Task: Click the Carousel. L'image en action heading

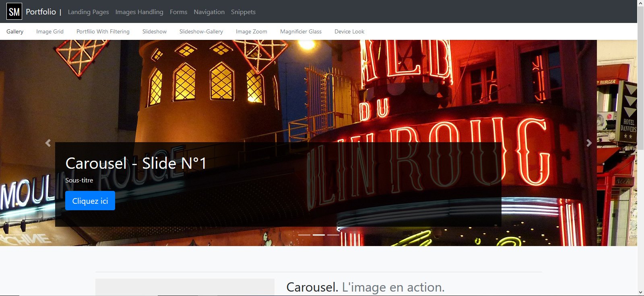Action: 365,287
